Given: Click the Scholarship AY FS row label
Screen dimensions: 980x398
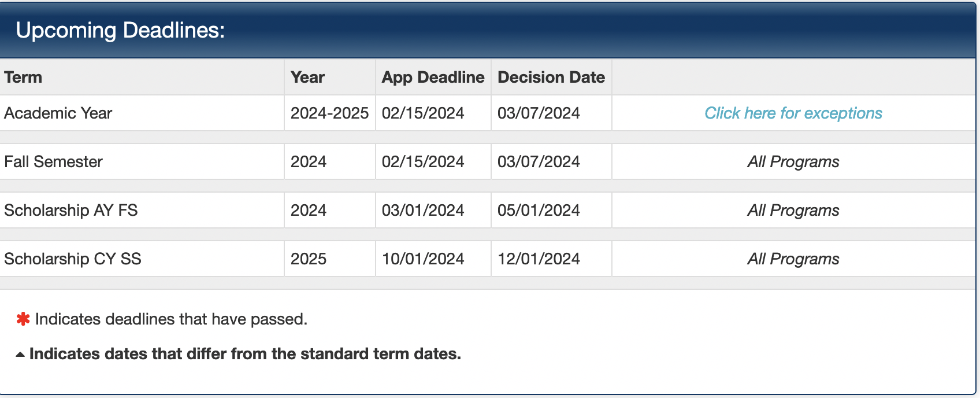Looking at the screenshot, I should (x=71, y=211).
